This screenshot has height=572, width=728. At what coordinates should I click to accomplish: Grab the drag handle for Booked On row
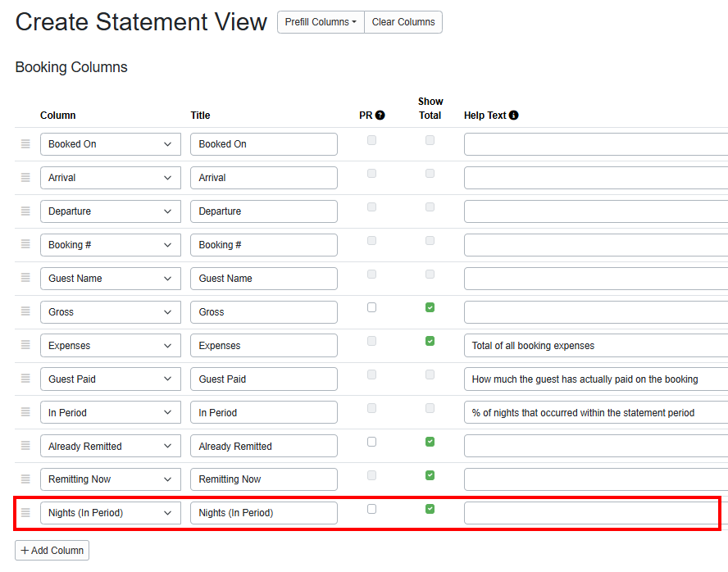pos(25,144)
